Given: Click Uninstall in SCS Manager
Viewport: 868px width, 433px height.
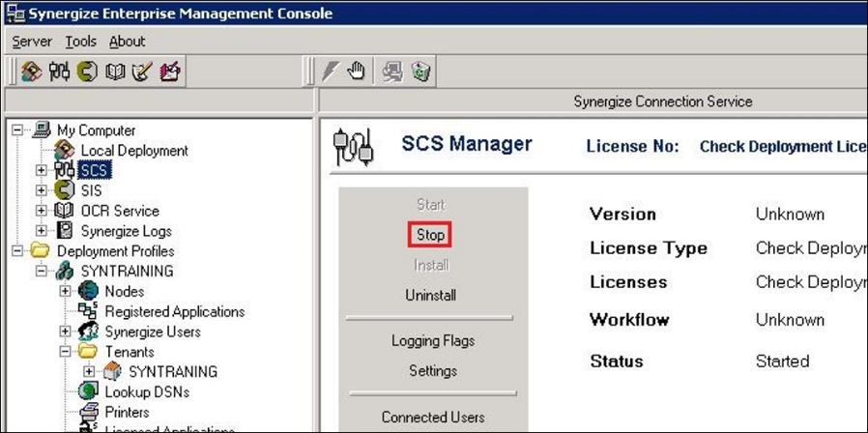Looking at the screenshot, I should [x=431, y=295].
